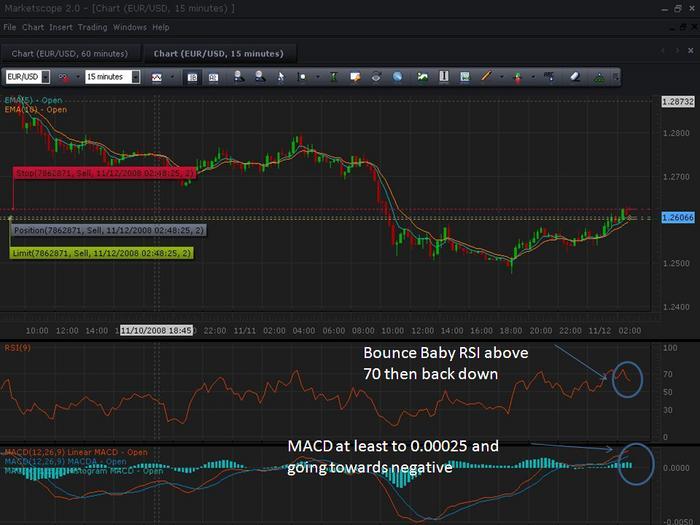
Task: Click the second chart mode icon next to the highlighted one
Action: point(213,77)
